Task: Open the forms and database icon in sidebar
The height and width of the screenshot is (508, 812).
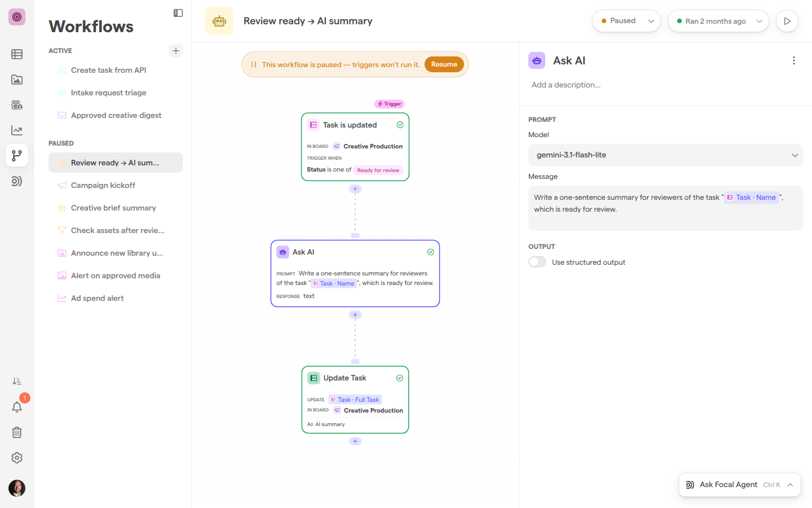Action: tap(17, 105)
